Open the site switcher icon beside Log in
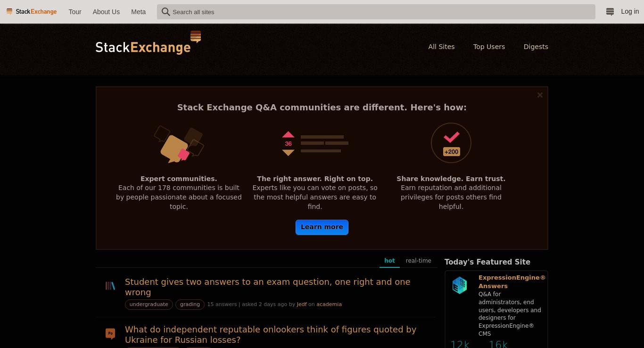 click(610, 12)
